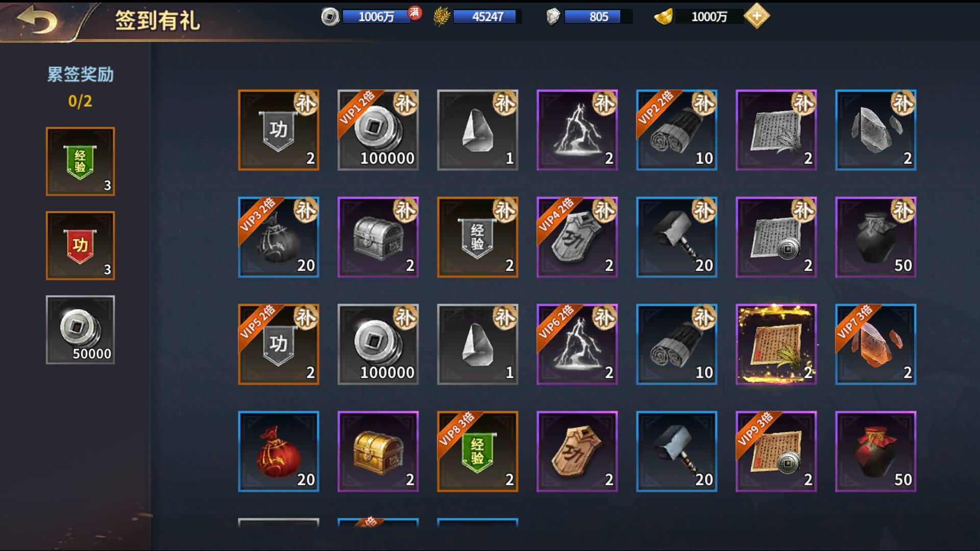
Task: Tap the VIP3 2x grey bag make-up reward
Action: pyautogui.click(x=278, y=237)
